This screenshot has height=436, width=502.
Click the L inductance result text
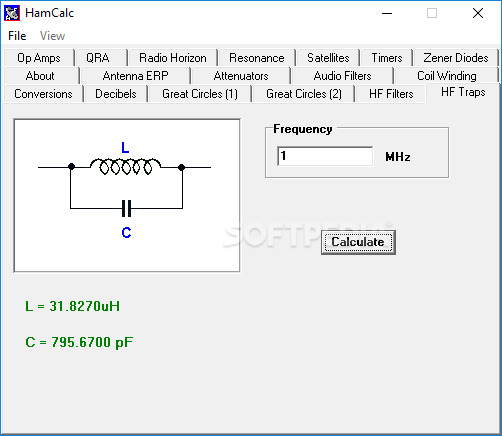(x=72, y=306)
